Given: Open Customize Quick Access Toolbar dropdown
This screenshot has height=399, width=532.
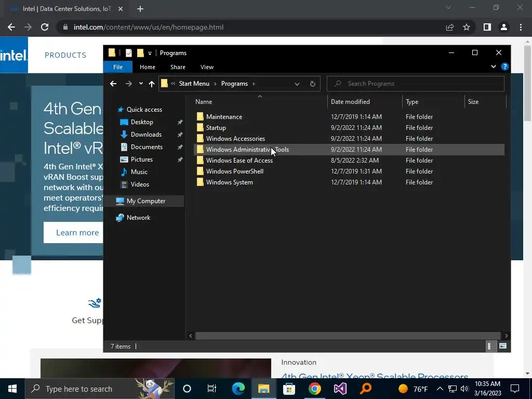Looking at the screenshot, I should pos(150,54).
